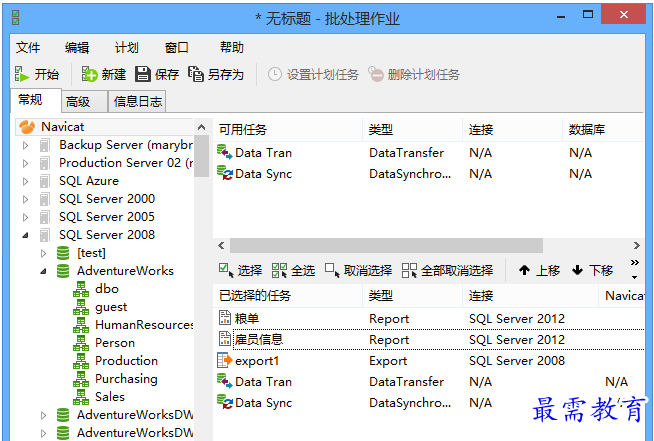This screenshot has width=654, height=441.
Task: Click the Person schema icon
Action: click(x=81, y=343)
